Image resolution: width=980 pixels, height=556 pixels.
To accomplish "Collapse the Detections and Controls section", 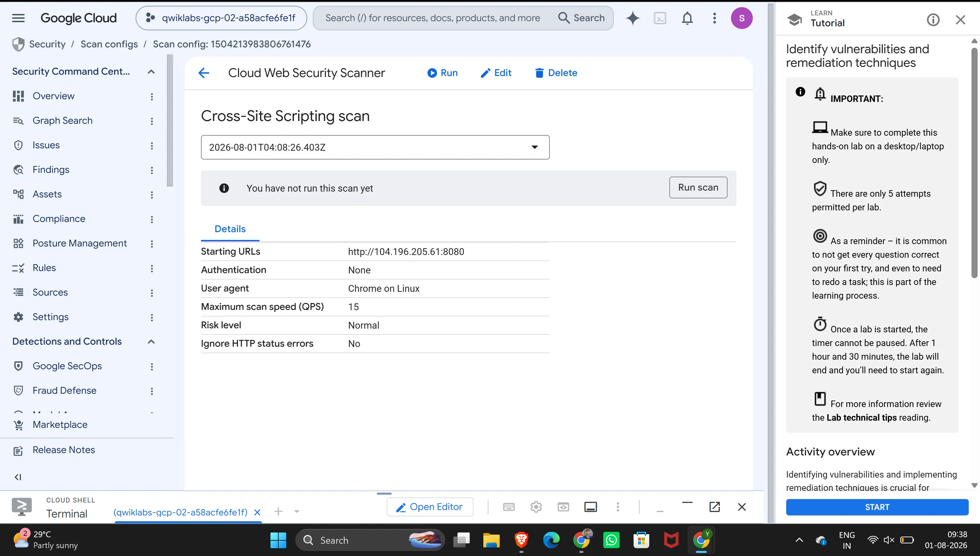I will [x=151, y=342].
